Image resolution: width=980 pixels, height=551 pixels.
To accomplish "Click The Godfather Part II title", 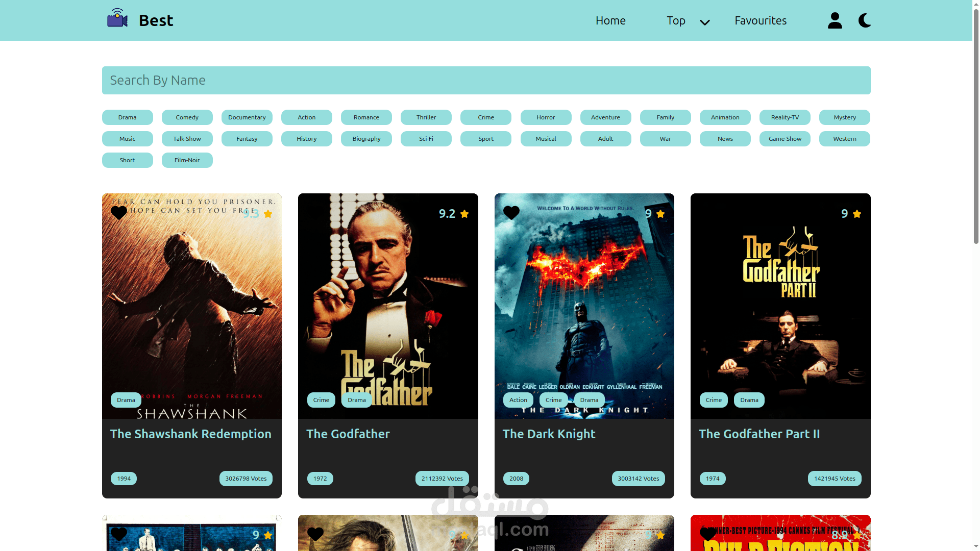I will (759, 434).
